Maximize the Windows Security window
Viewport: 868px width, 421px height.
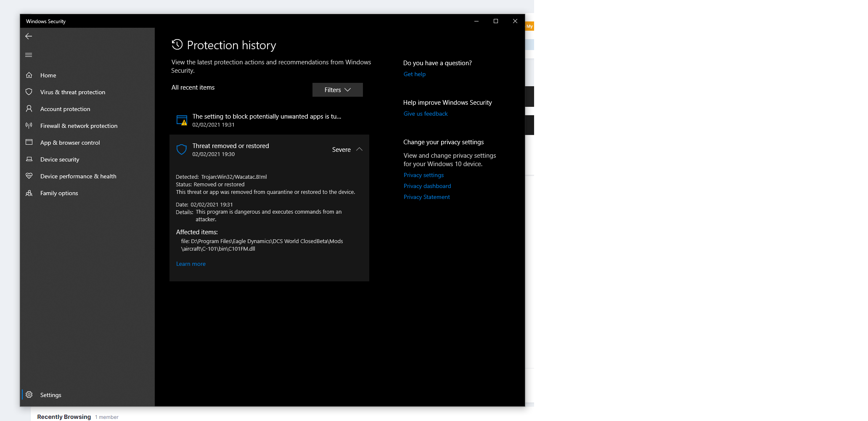496,21
